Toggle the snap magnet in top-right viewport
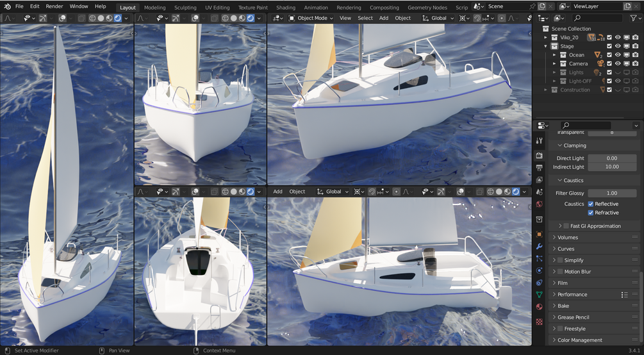The height and width of the screenshot is (355, 644). click(477, 18)
